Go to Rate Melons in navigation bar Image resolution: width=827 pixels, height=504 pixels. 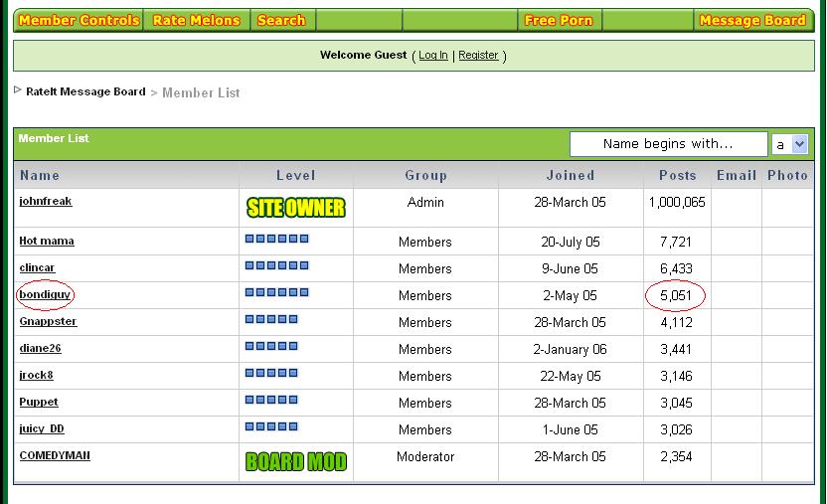point(197,20)
